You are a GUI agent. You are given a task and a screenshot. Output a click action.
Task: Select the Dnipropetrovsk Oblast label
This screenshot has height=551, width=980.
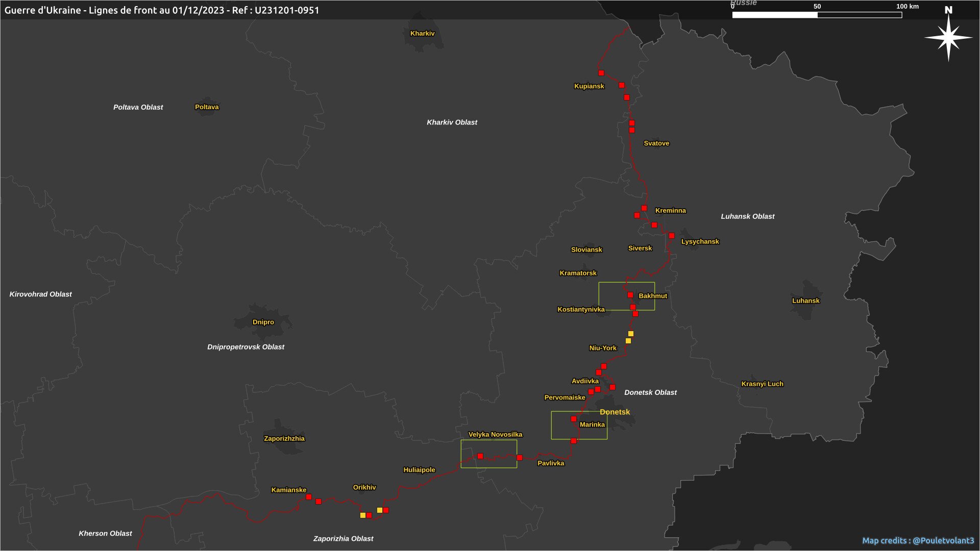pyautogui.click(x=246, y=347)
